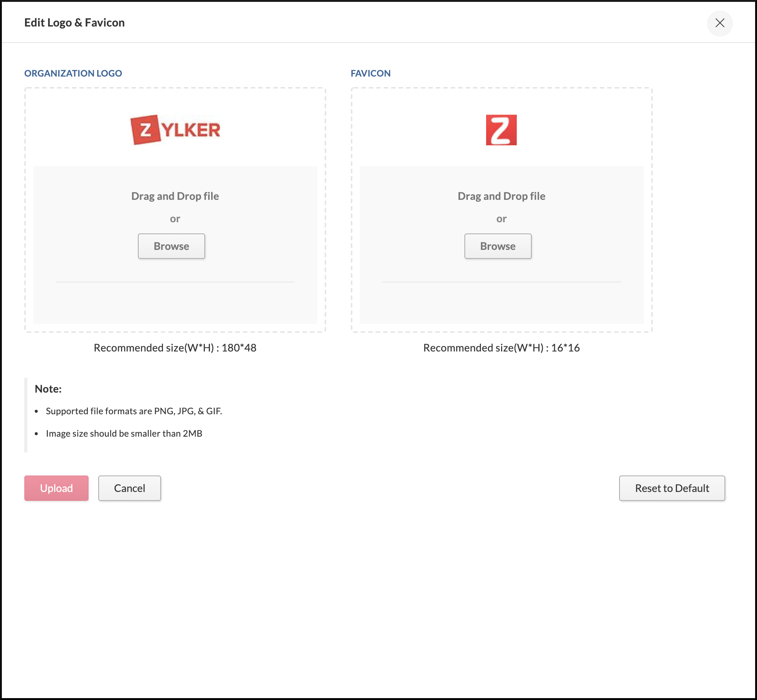Cancel the logo and favicon changes
This screenshot has width=757, height=700.
(x=130, y=488)
